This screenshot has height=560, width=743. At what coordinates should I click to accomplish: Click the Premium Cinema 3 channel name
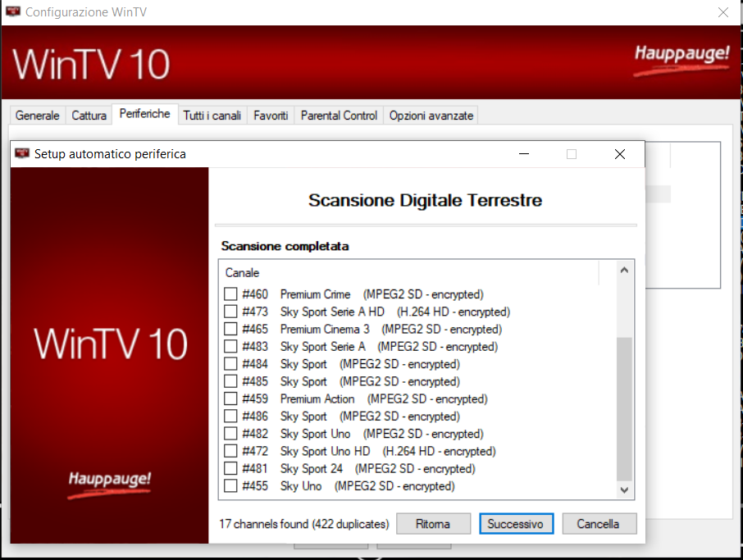[x=325, y=330]
